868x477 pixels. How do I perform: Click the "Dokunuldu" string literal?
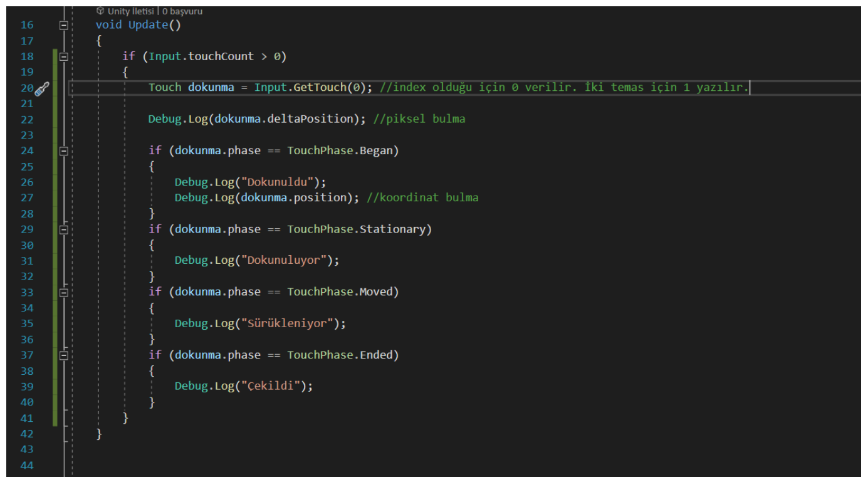click(280, 182)
